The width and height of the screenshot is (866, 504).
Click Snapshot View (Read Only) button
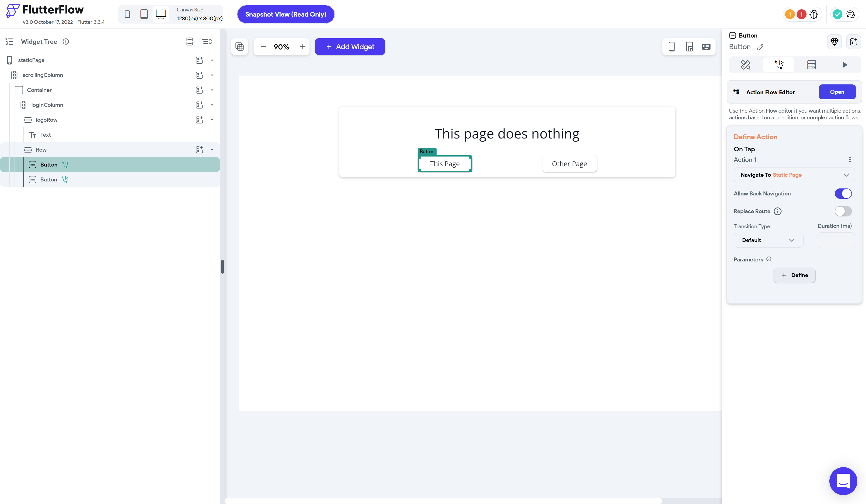(285, 14)
